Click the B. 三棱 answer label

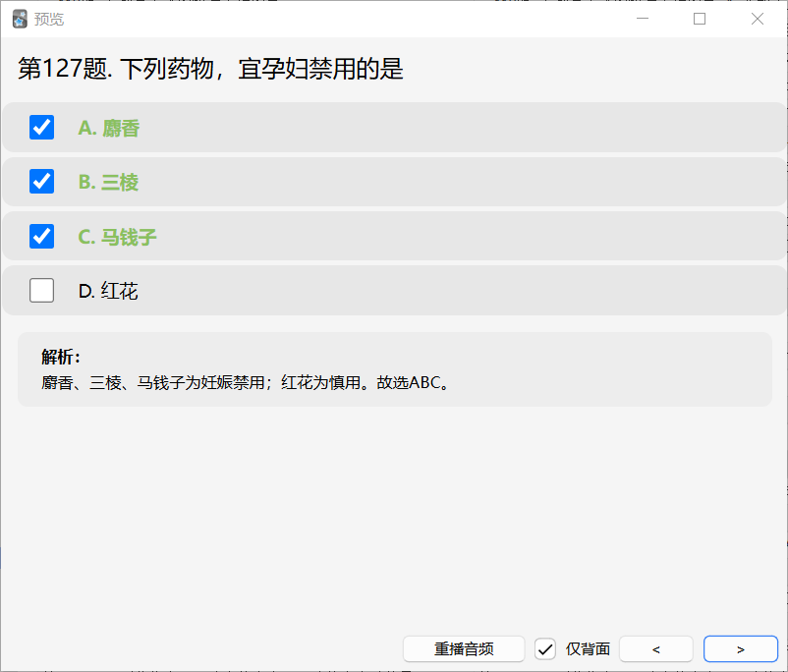(x=108, y=183)
